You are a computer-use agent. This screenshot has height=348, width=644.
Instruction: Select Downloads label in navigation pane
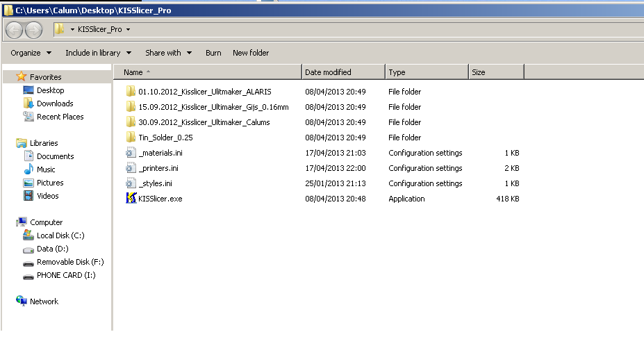[55, 103]
